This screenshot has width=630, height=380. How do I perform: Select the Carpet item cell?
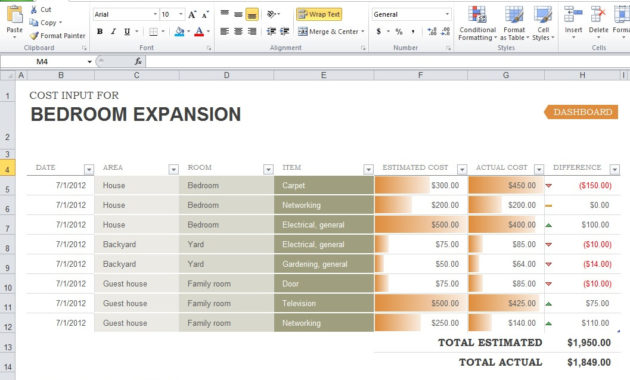(324, 186)
